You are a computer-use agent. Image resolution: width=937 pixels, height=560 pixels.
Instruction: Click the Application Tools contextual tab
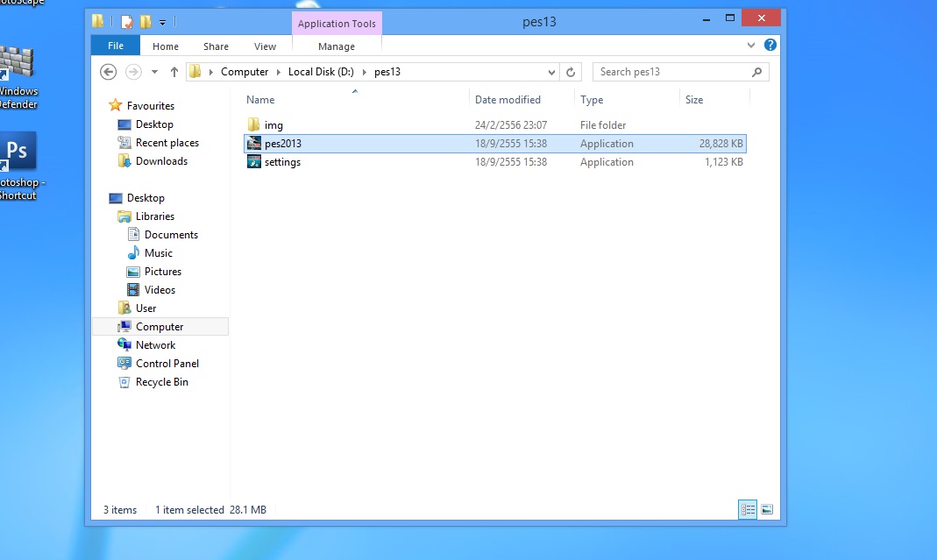coord(337,24)
